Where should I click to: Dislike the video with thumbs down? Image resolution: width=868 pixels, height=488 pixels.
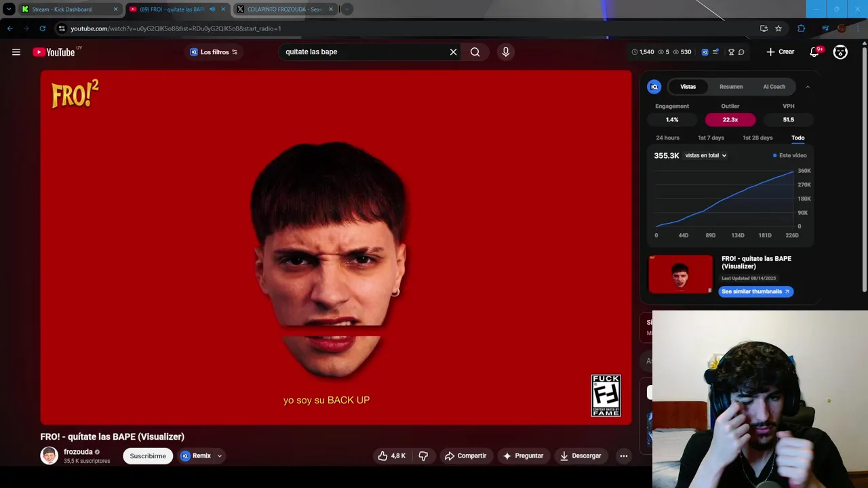coord(423,456)
